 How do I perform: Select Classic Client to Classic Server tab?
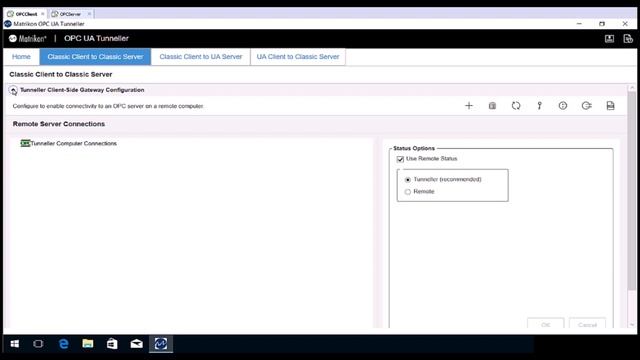[95, 57]
